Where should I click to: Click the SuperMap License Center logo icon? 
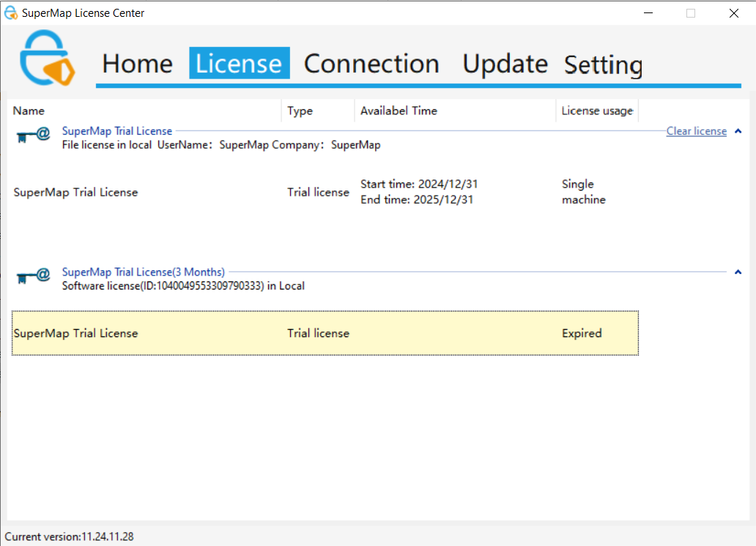coord(47,59)
